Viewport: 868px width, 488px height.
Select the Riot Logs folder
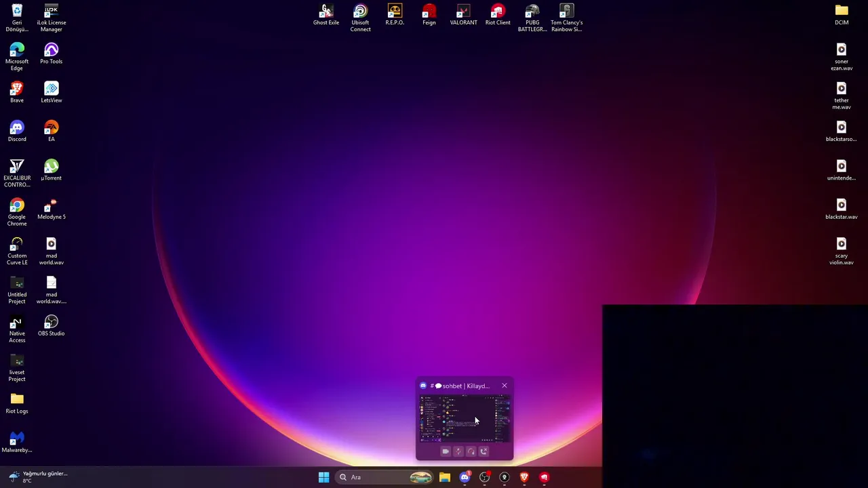pos(17,403)
